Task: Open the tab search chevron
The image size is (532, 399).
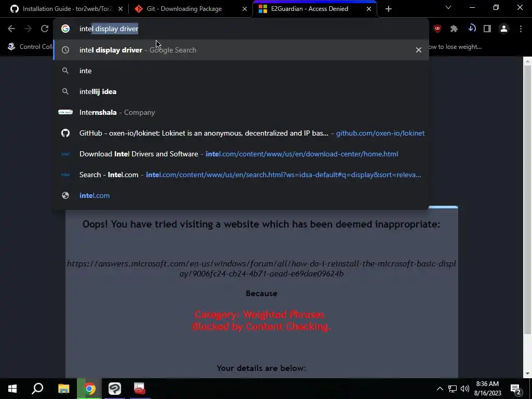Action: tap(448, 7)
